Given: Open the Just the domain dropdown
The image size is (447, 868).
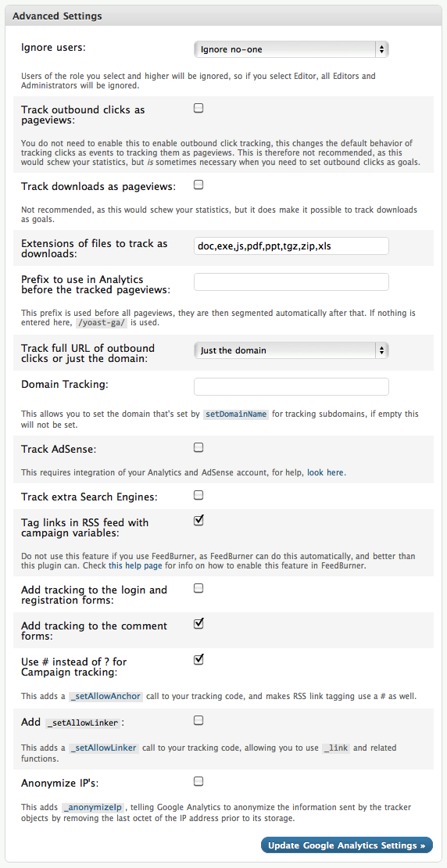Looking at the screenshot, I should pos(291,350).
